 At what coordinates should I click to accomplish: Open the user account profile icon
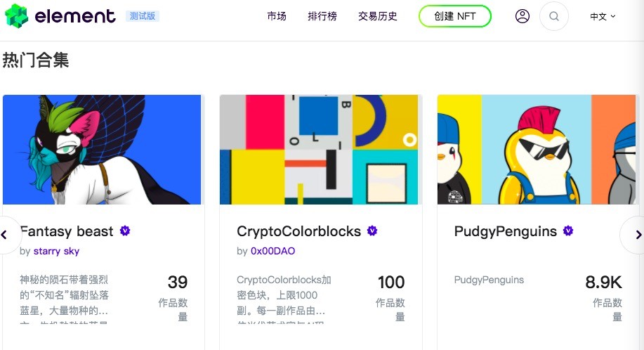point(522,16)
